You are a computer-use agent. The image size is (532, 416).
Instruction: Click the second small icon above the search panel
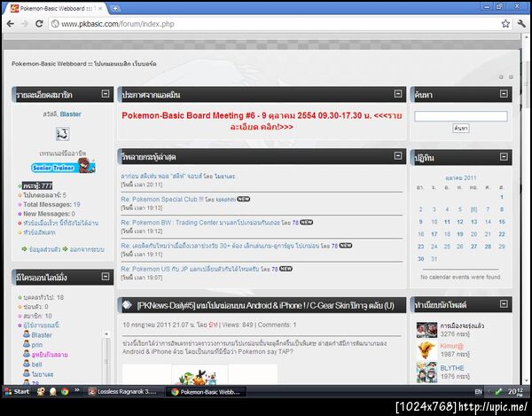point(511,77)
